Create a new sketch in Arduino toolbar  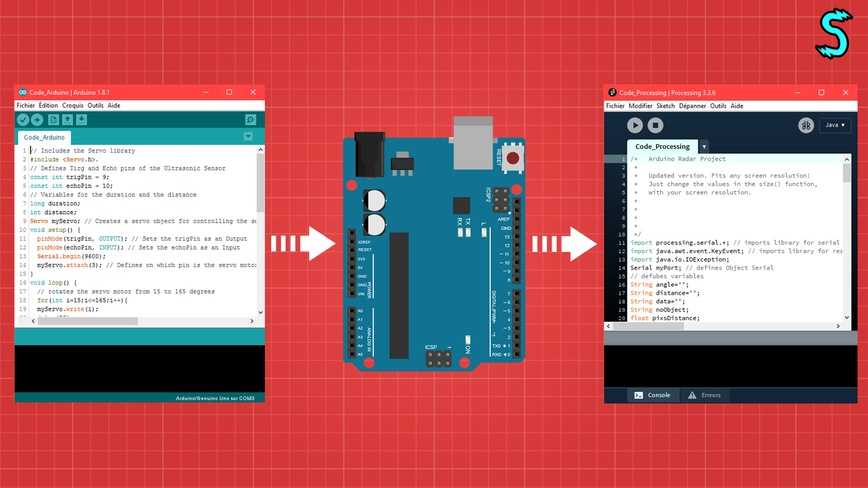click(53, 120)
